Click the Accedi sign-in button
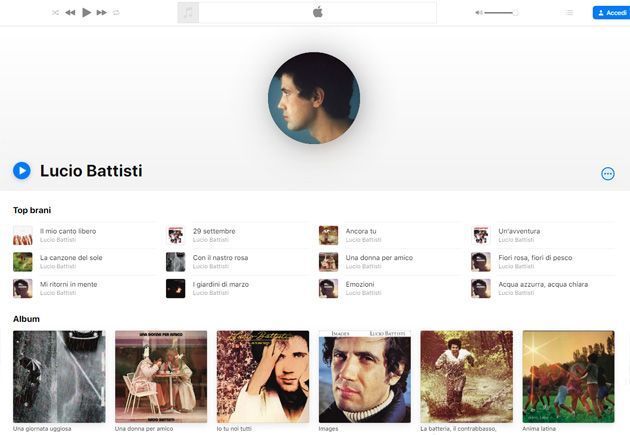The width and height of the screenshot is (630, 435). [x=610, y=12]
